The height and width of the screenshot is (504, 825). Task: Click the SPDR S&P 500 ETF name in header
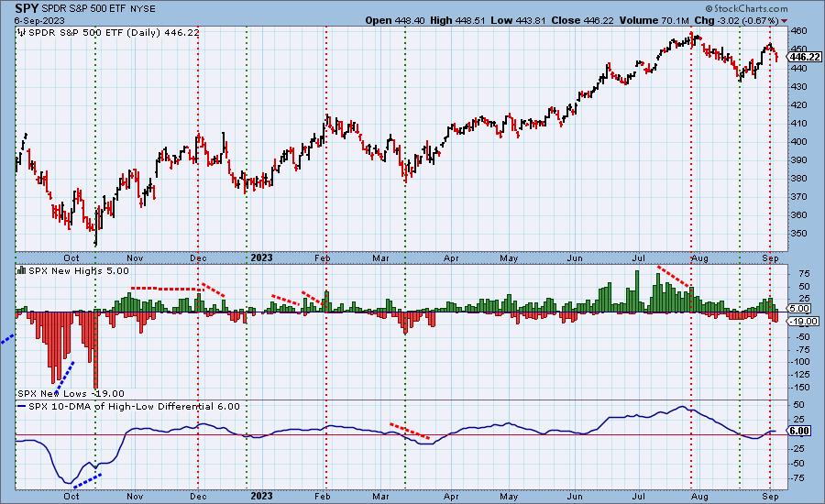[82, 9]
